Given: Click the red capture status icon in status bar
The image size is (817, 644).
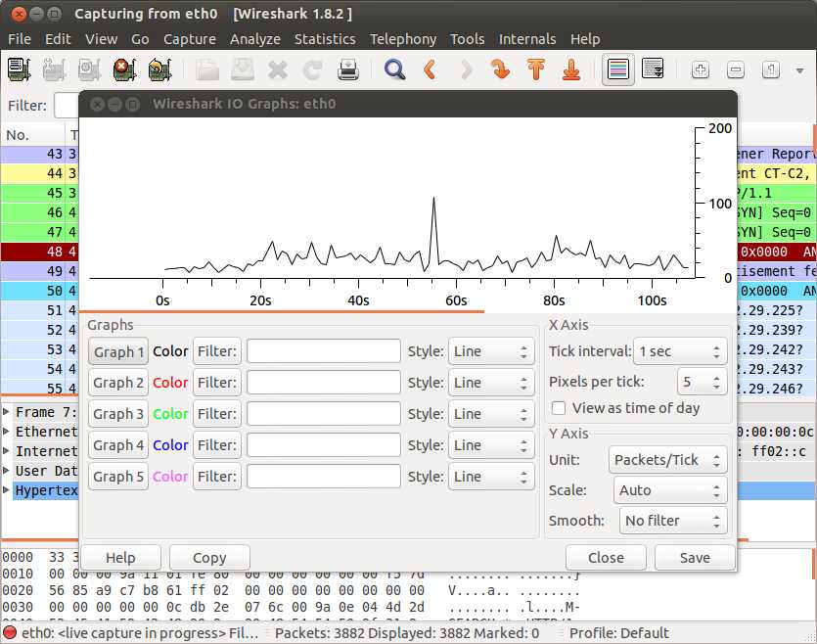Looking at the screenshot, I should coord(10,632).
